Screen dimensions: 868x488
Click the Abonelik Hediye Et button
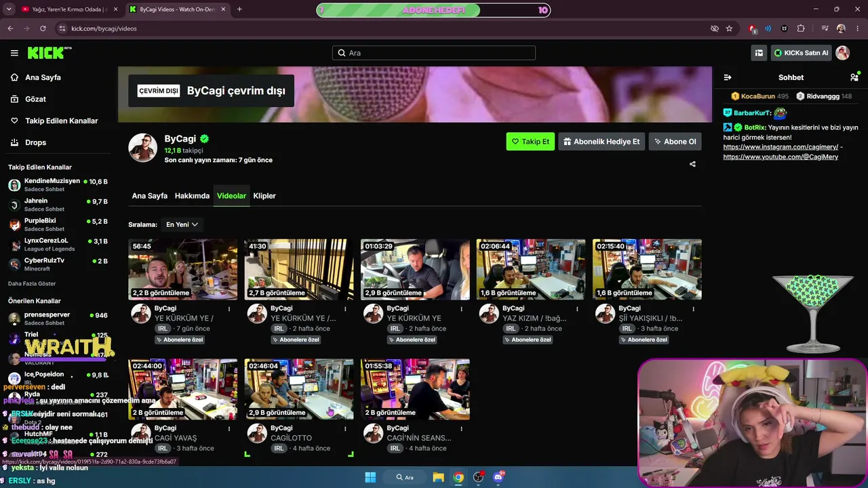(x=601, y=142)
